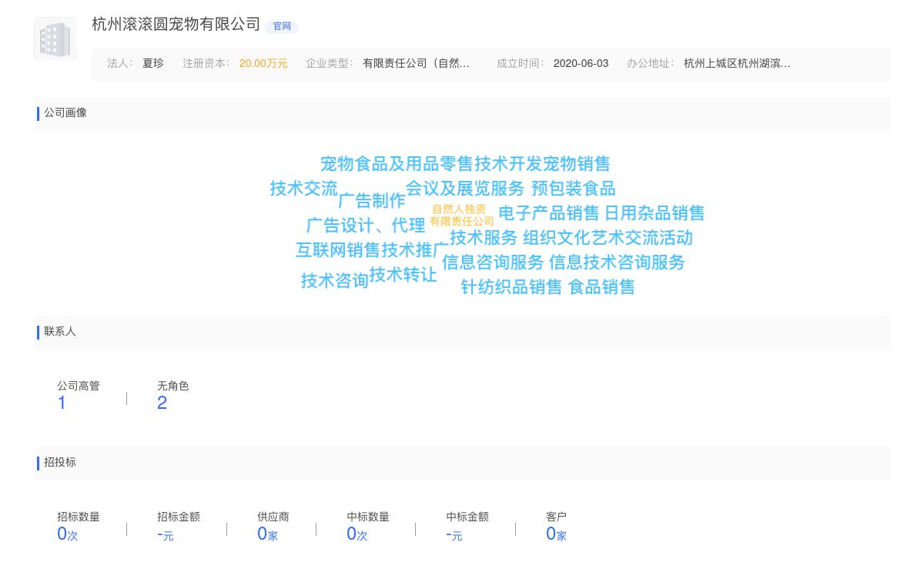The width and height of the screenshot is (924, 579).
Task: Click founding date 2020-06-03
Action: coord(581,64)
